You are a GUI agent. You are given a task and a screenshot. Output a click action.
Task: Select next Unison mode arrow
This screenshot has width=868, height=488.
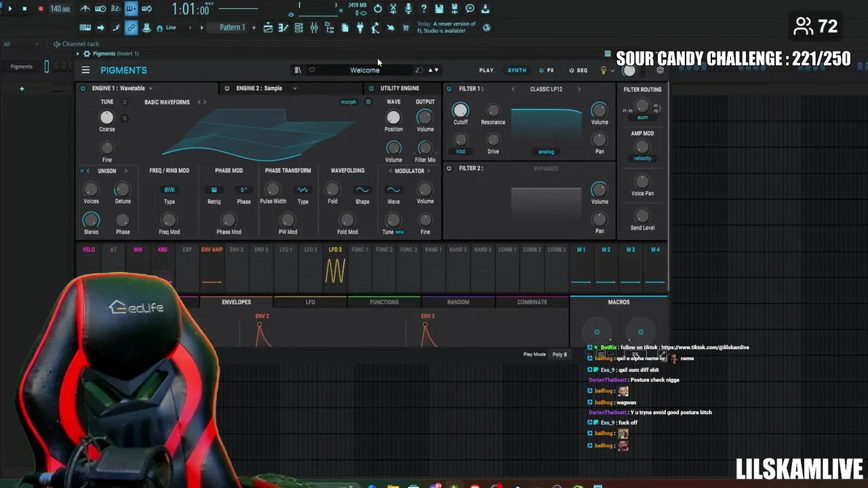pyautogui.click(x=125, y=171)
